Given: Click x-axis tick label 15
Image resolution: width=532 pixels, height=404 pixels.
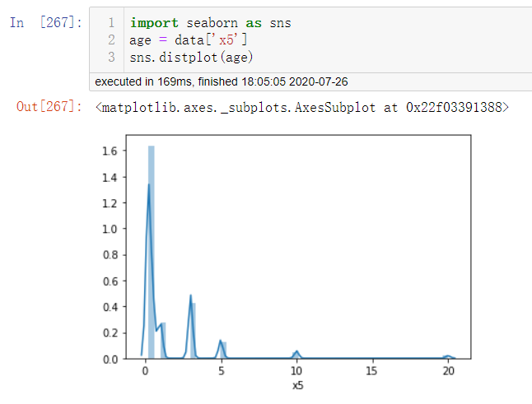Looking at the screenshot, I should [x=372, y=371].
